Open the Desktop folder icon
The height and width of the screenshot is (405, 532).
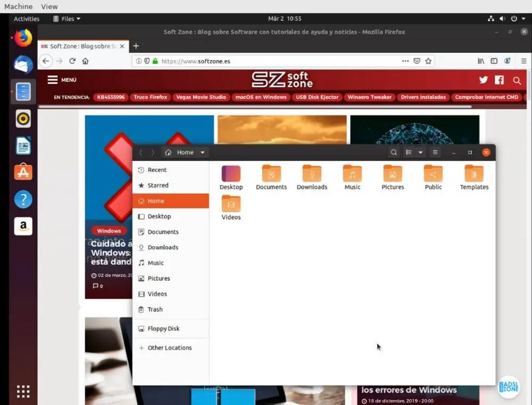point(231,178)
